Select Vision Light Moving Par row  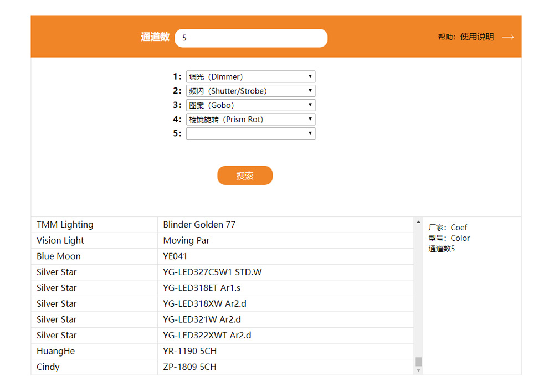point(222,241)
